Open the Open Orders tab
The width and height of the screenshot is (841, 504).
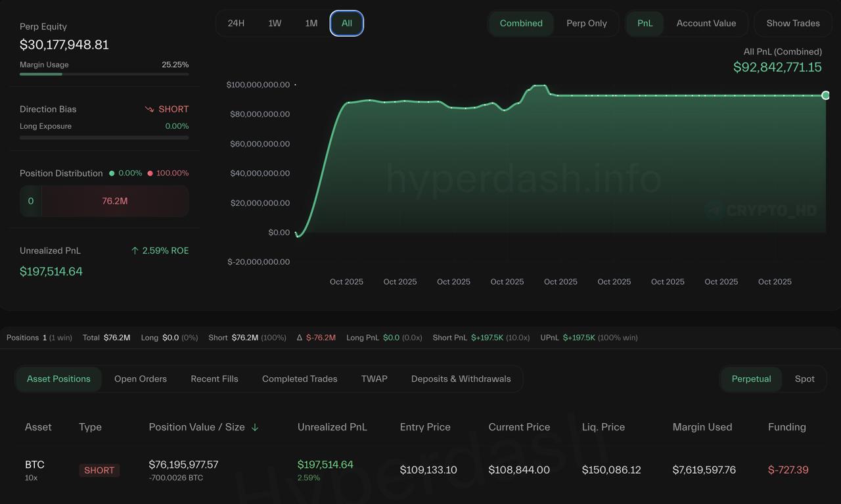point(141,379)
